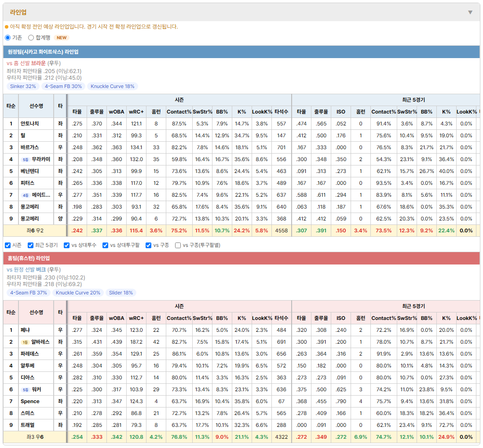
Task: Click player name 바르가스
Action: coord(29,147)
